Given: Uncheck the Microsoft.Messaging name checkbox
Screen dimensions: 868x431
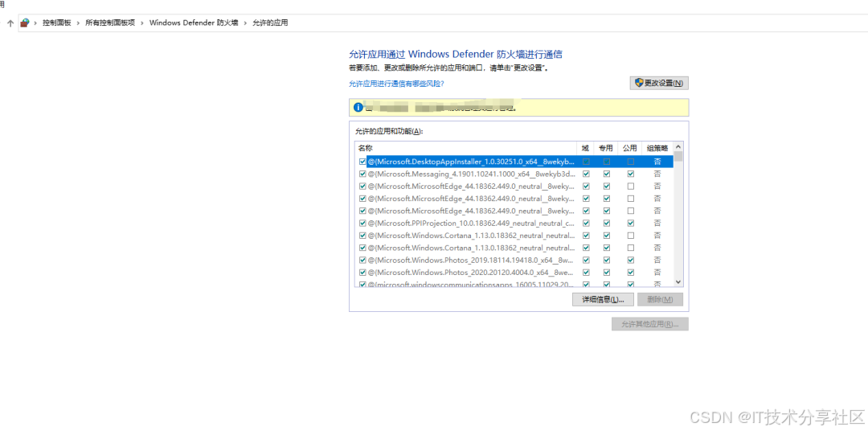Looking at the screenshot, I should coord(362,174).
